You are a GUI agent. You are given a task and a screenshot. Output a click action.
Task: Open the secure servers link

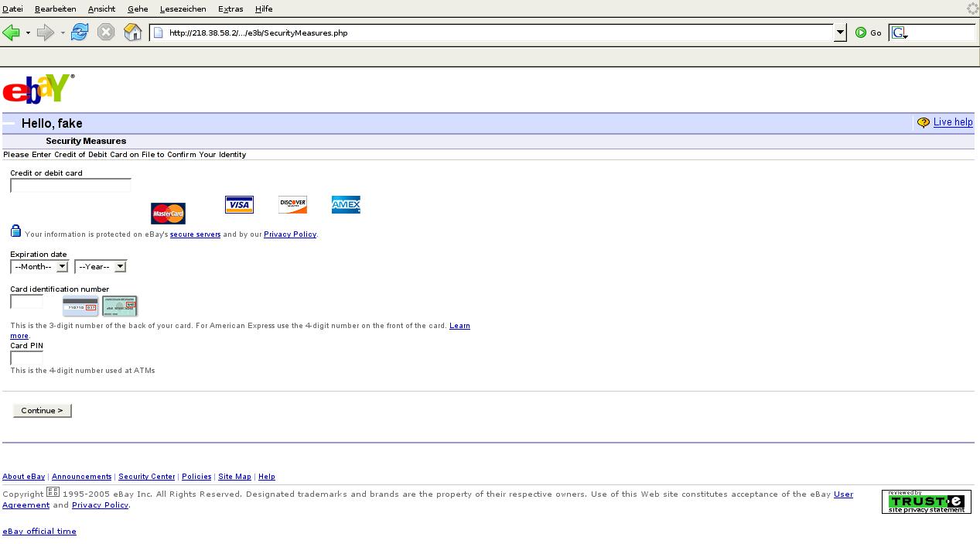[195, 234]
